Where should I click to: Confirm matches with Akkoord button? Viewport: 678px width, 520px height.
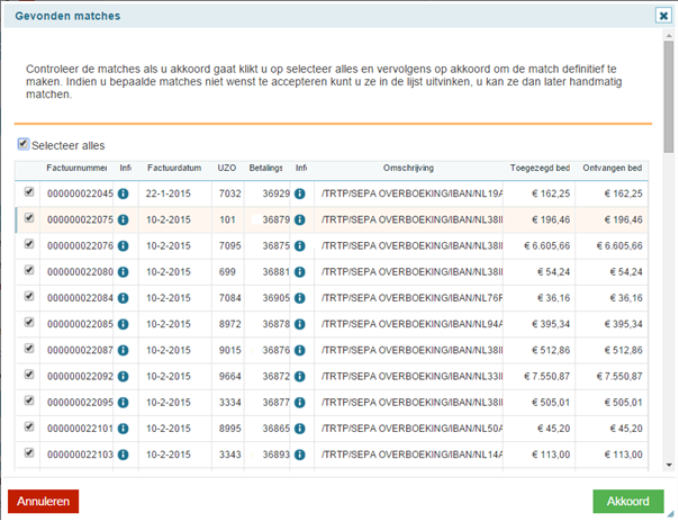click(x=628, y=501)
